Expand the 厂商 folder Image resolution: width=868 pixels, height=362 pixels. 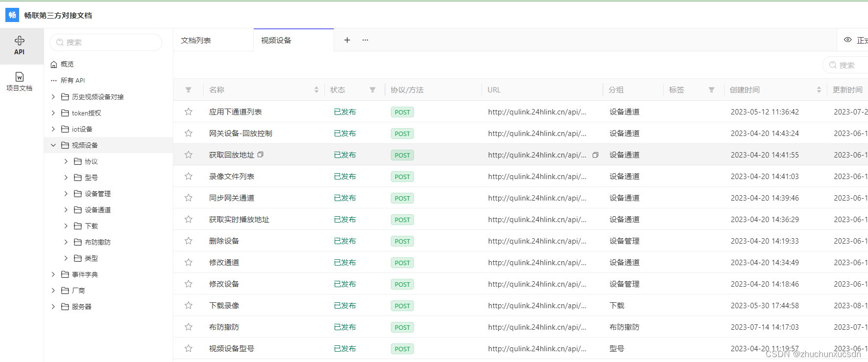pyautogui.click(x=53, y=291)
